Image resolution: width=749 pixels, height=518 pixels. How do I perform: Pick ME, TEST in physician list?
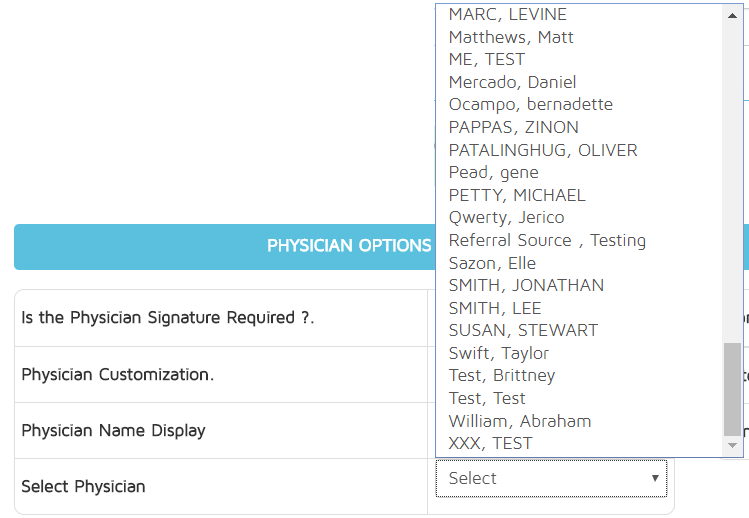(486, 59)
